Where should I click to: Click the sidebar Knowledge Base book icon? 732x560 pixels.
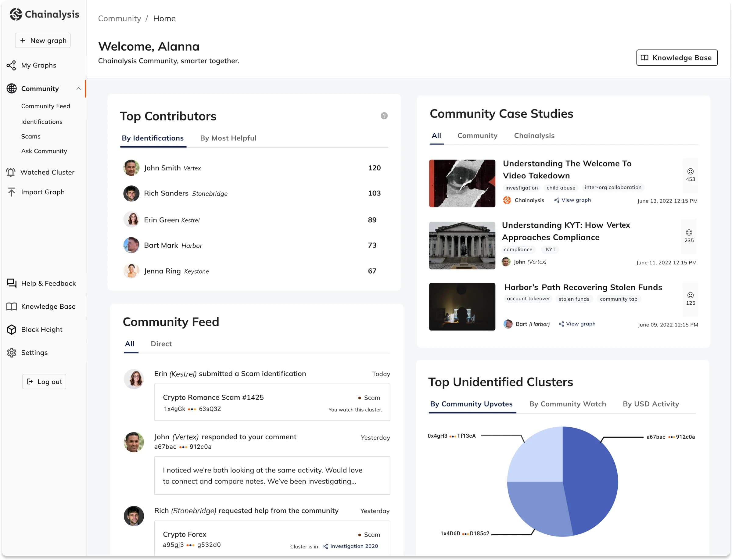(x=12, y=307)
